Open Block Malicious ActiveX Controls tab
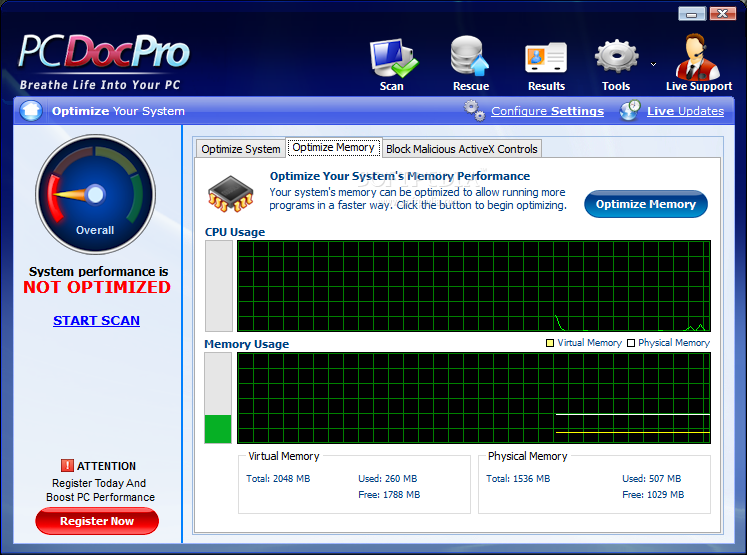Image resolution: width=747 pixels, height=555 pixels. pyautogui.click(x=462, y=149)
